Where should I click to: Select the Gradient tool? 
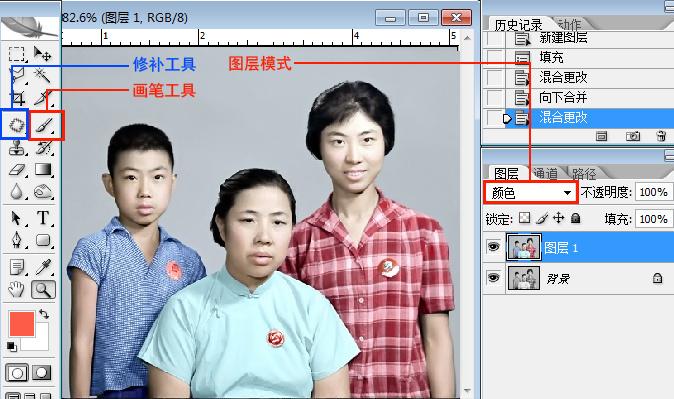[43, 170]
